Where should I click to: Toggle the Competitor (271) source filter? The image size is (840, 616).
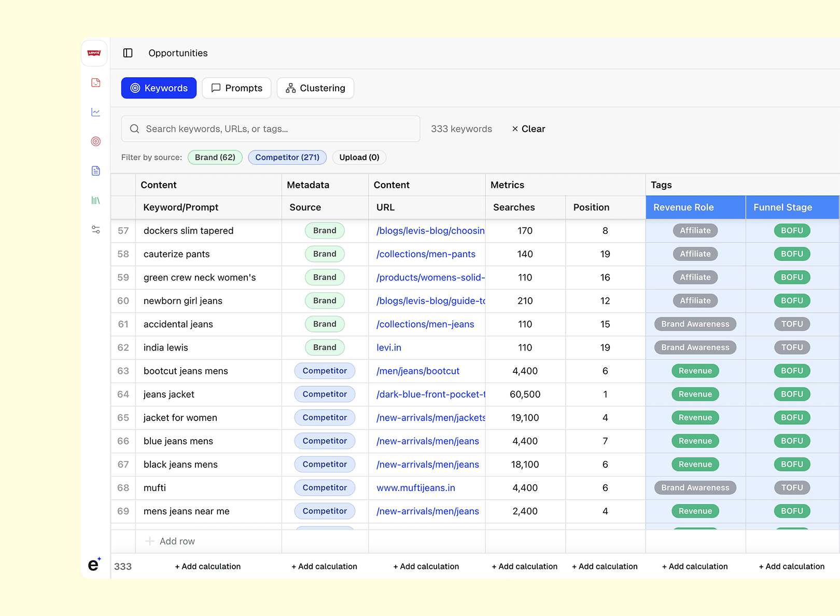click(x=287, y=157)
